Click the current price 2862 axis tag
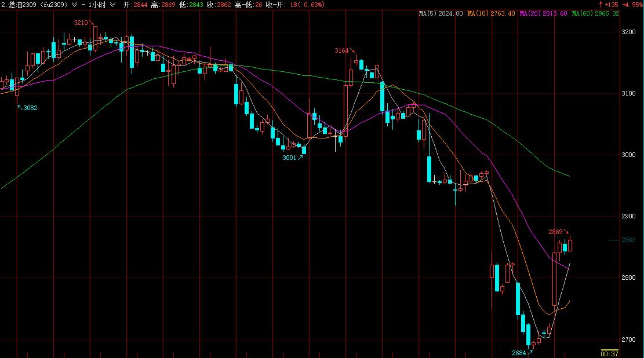The height and width of the screenshot is (358, 644). pyautogui.click(x=628, y=240)
